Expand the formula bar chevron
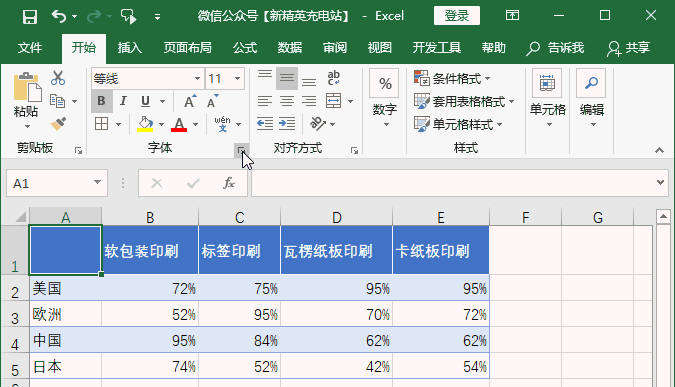 (660, 182)
